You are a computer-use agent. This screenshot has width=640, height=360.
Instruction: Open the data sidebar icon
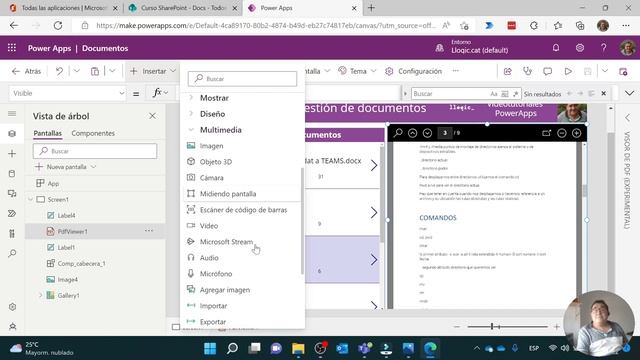point(12,173)
